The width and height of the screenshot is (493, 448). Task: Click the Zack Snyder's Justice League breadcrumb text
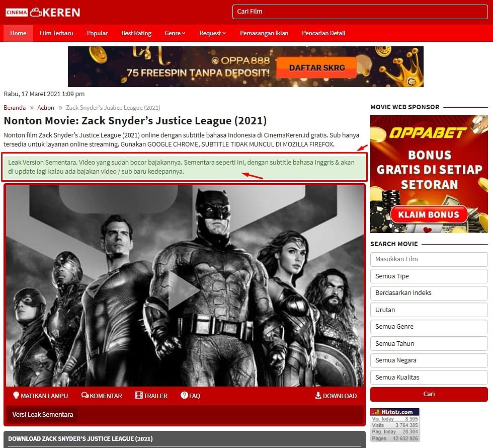pos(113,108)
